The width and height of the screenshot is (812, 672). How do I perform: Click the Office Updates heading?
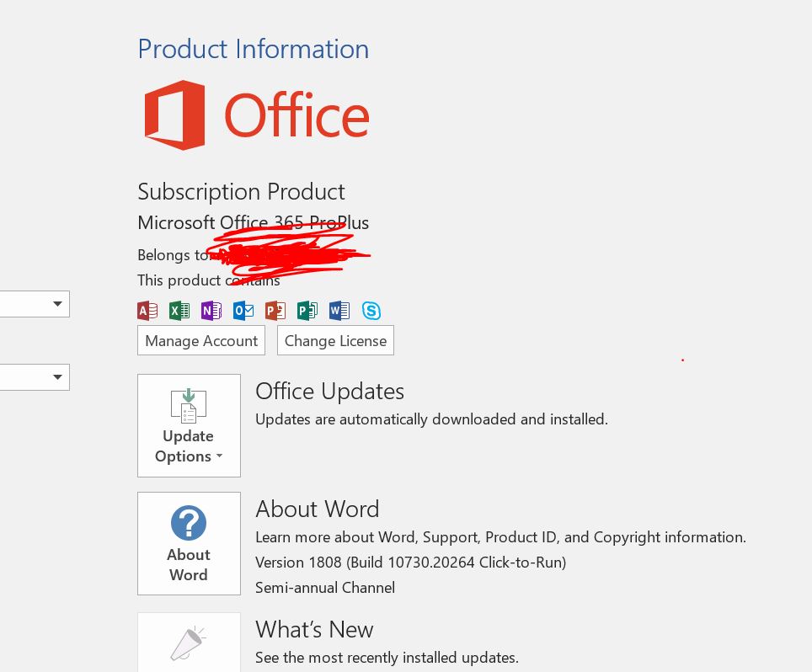(x=330, y=392)
